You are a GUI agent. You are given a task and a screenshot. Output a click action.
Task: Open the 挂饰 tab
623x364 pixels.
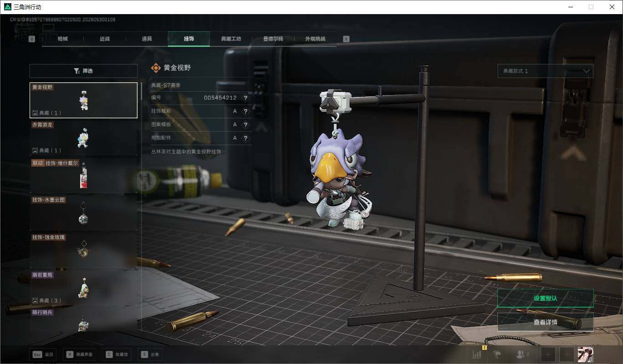click(189, 39)
